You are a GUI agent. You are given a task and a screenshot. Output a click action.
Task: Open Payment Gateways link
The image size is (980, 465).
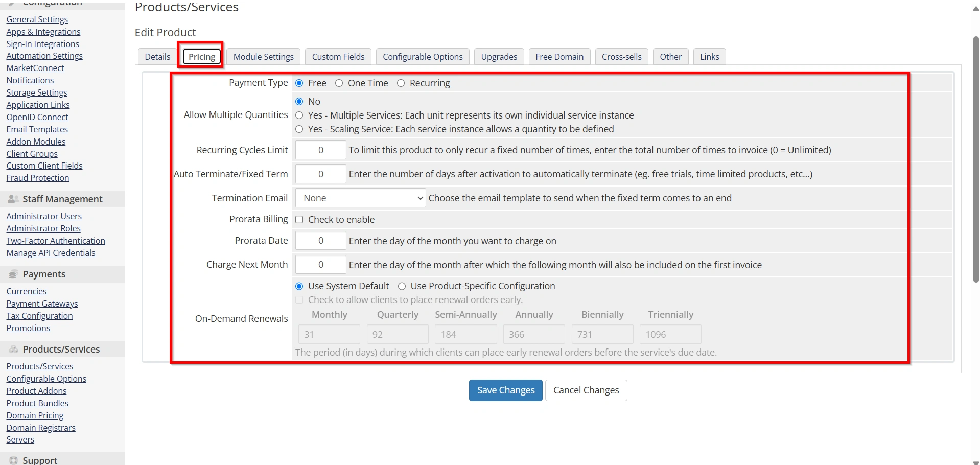tap(42, 304)
